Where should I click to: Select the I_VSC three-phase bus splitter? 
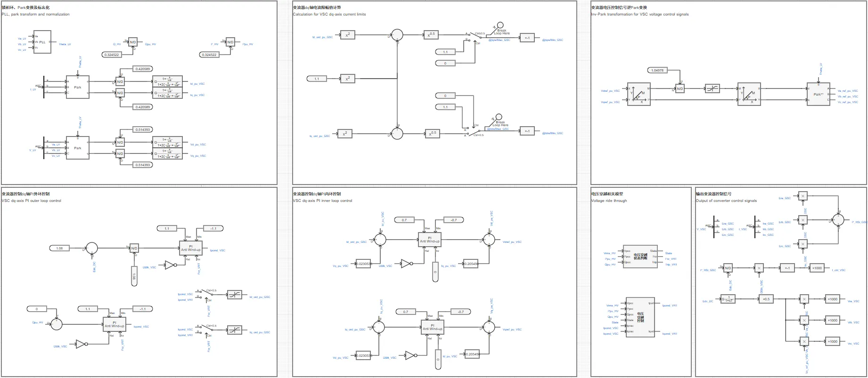[x=755, y=226]
